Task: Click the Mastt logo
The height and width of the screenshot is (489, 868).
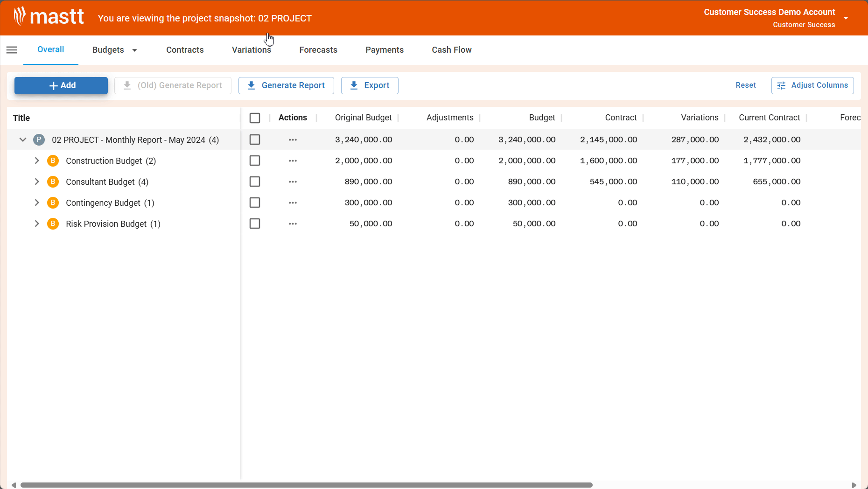Action: 48,16
